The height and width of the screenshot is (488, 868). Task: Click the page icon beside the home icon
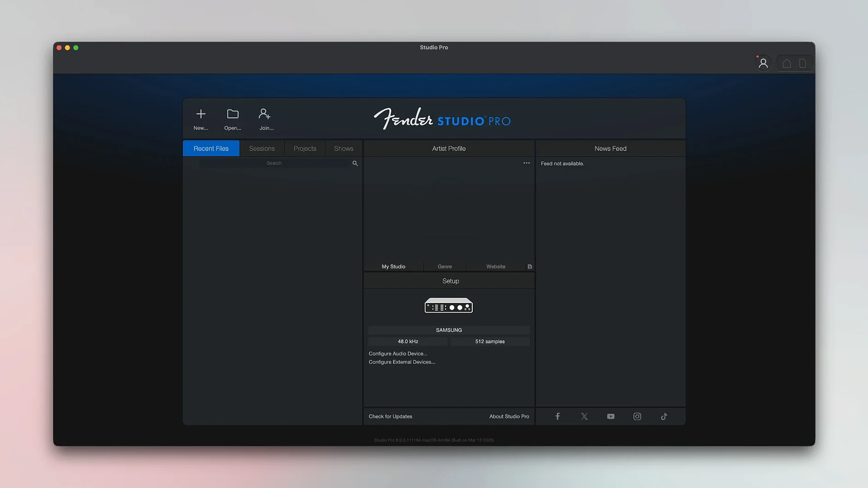click(x=803, y=64)
